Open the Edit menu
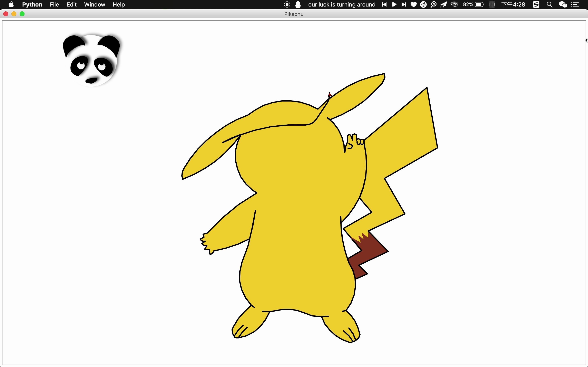This screenshot has height=367, width=588. point(71,4)
